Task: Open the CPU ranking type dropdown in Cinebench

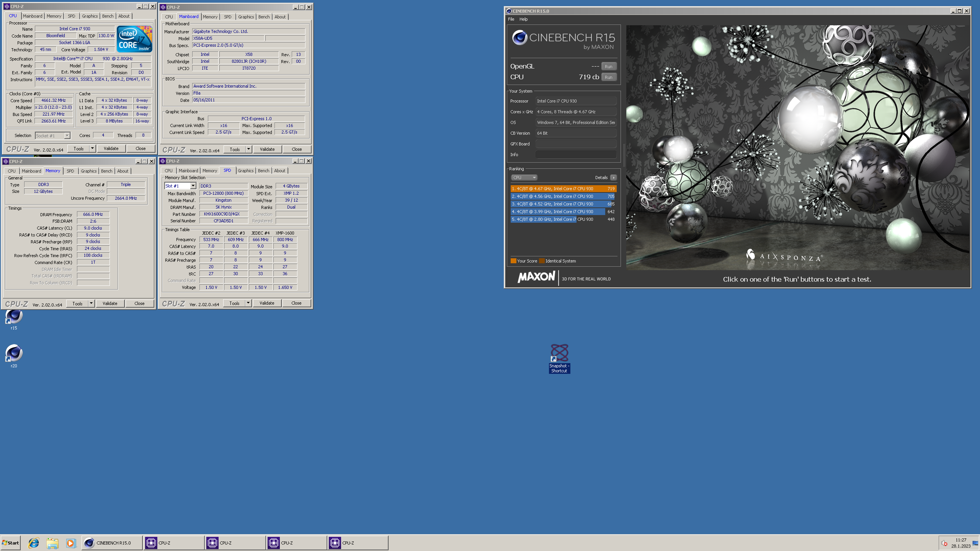Action: [524, 178]
